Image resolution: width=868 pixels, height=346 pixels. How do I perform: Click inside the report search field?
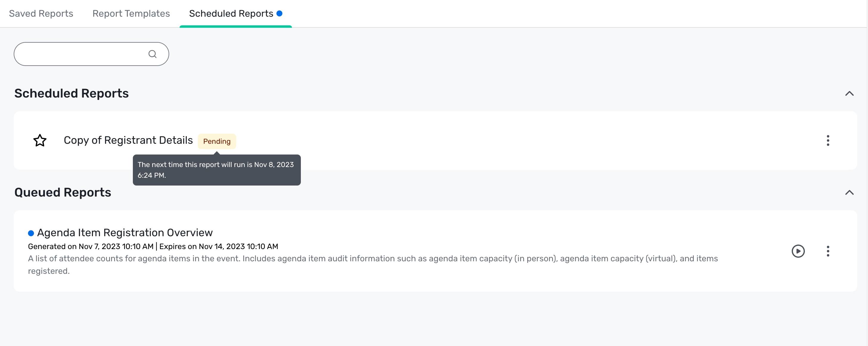91,54
